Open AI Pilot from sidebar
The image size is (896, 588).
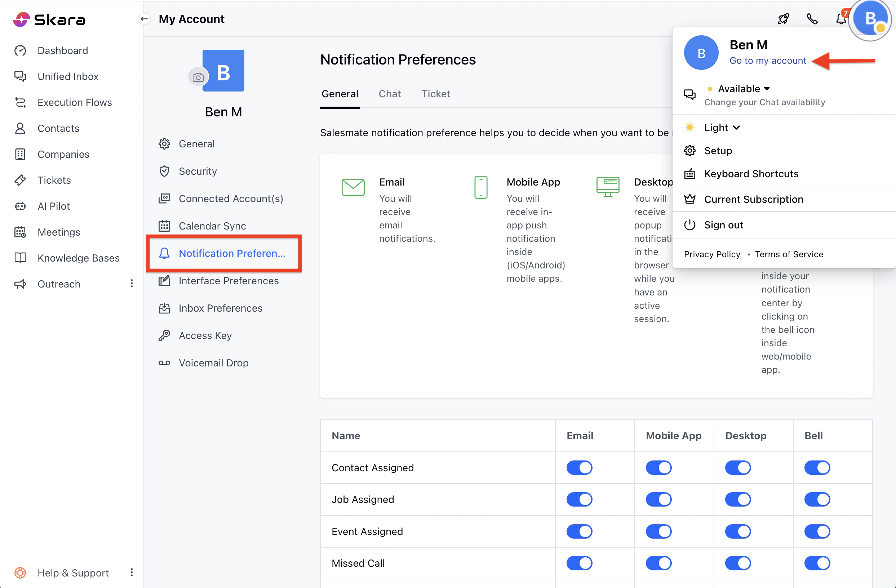(x=53, y=206)
